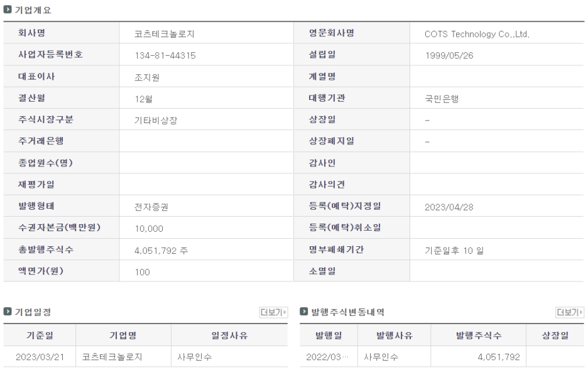Screen dimensions: 588x370
Task: Select company name value 코츠테크놀로지 in 기업개요
Action: coord(164,34)
